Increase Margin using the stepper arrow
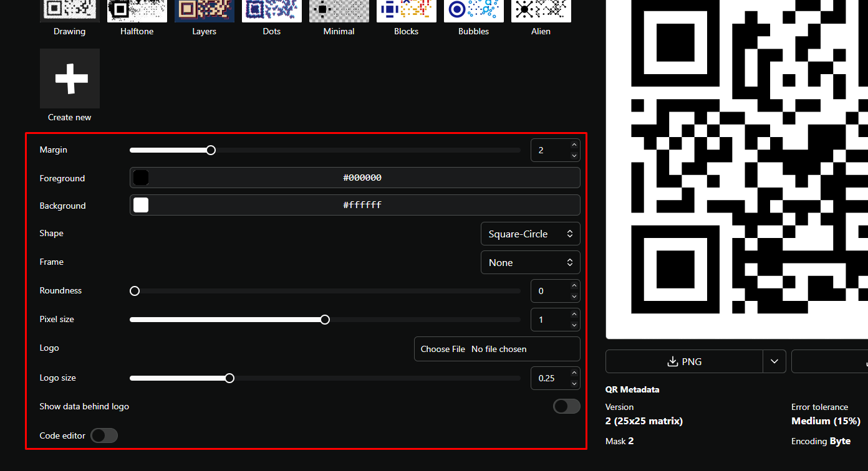This screenshot has width=868, height=471. coord(574,145)
